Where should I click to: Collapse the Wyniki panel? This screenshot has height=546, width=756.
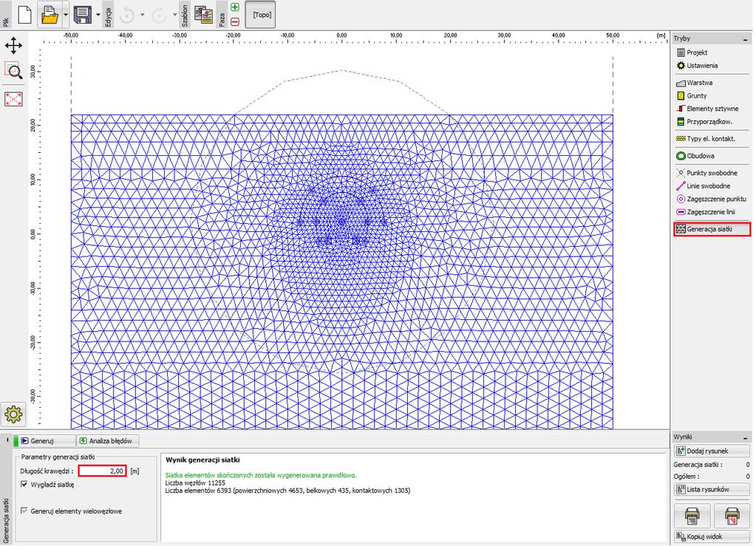click(x=746, y=437)
